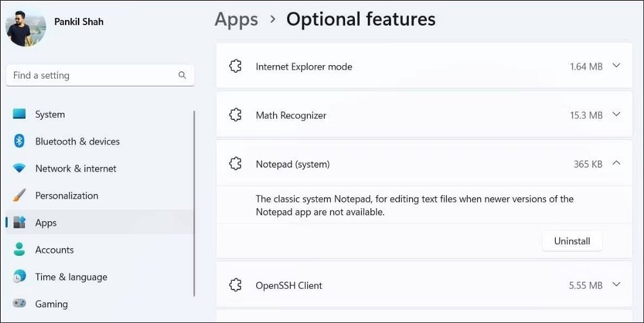Expand the Math Recognizer entry chevron
The width and height of the screenshot is (644, 323).
point(616,115)
